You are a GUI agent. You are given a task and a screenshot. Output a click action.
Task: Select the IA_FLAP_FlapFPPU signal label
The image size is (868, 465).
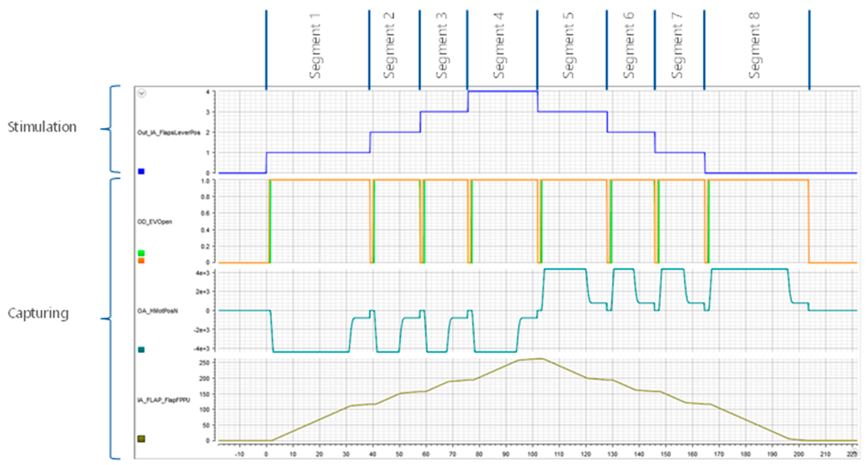[163, 400]
